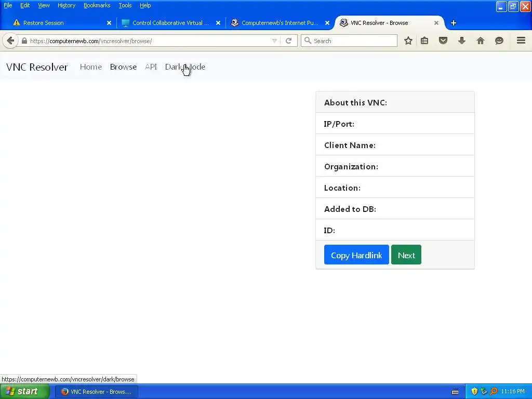
Task: Close the Control Collaborative Virtual tab
Action: [x=218, y=23]
